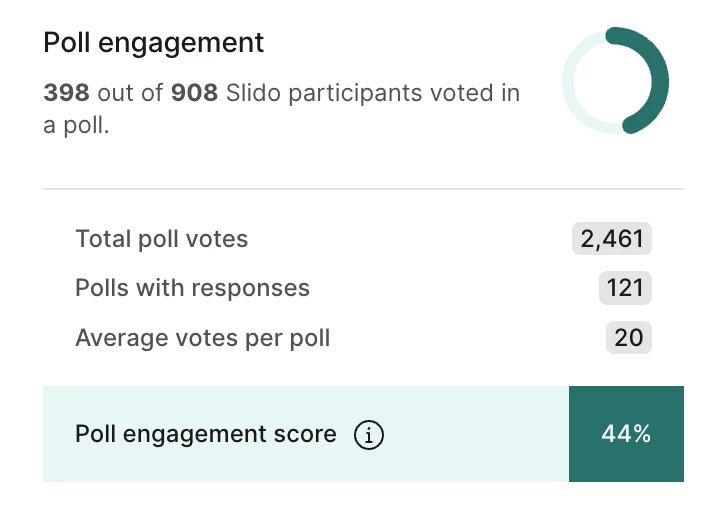Click the 121 polls with responses badge

(625, 289)
